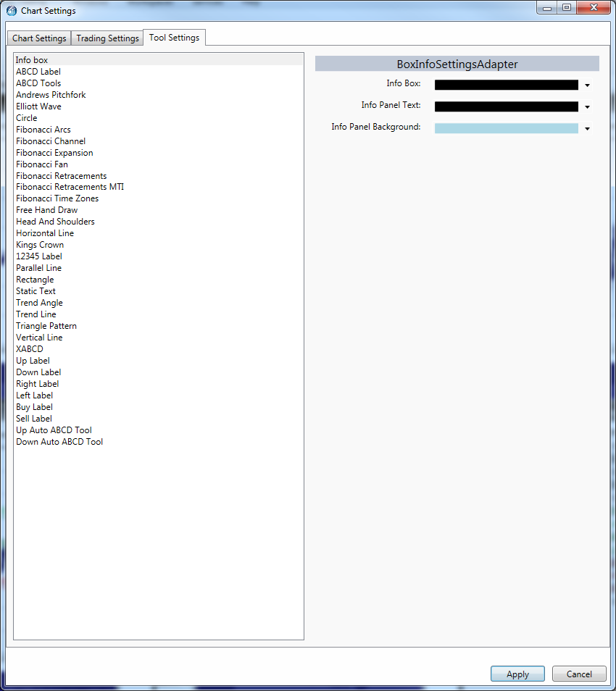Select Elliott Wave list item

(x=159, y=106)
